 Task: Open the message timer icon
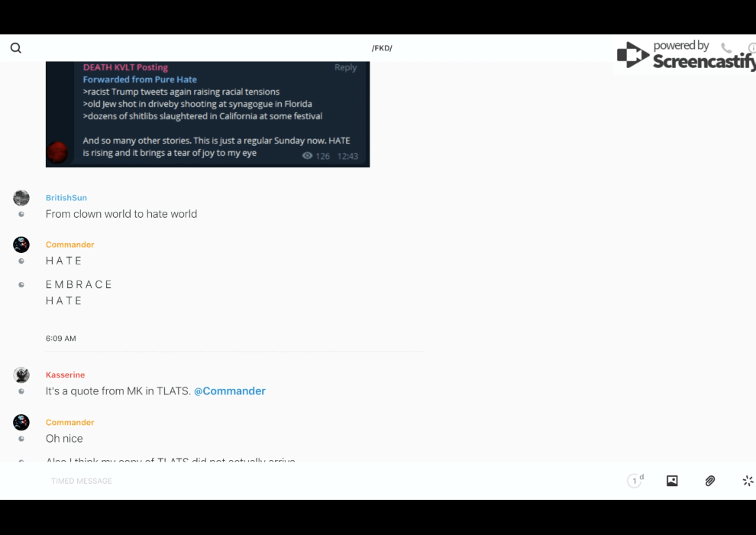tap(635, 481)
